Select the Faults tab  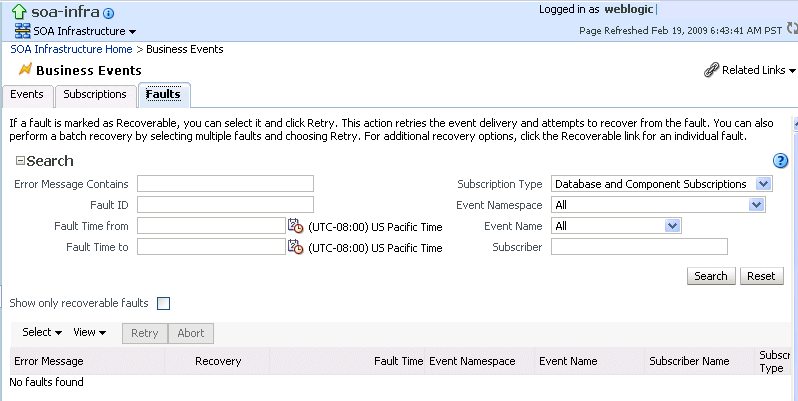(x=164, y=95)
